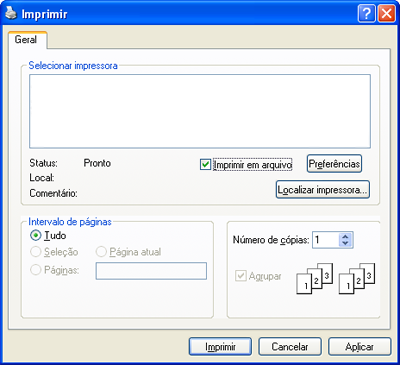Click the Imprimir button
This screenshot has height=365, width=400.
220,347
